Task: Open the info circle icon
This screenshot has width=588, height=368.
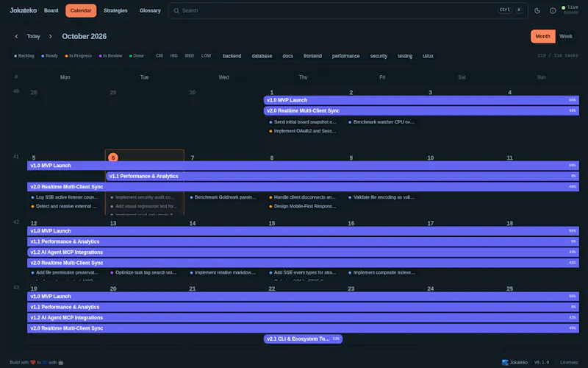Action: [553, 10]
